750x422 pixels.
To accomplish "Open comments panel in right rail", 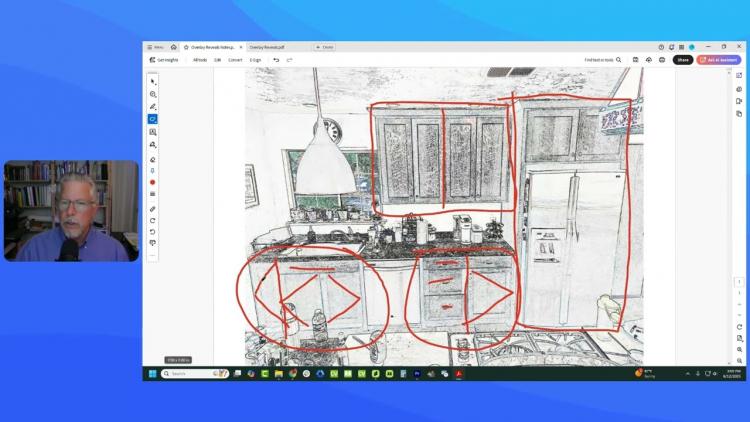I will (739, 89).
